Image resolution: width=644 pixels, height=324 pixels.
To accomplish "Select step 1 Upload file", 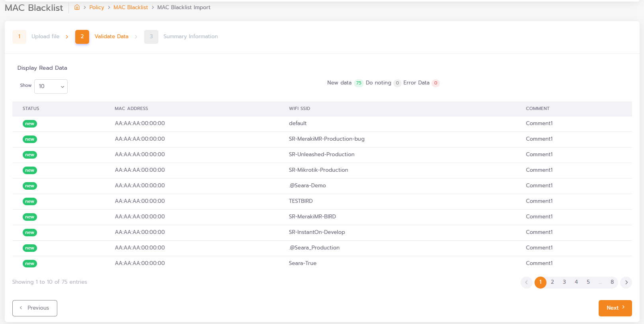I will (x=36, y=37).
